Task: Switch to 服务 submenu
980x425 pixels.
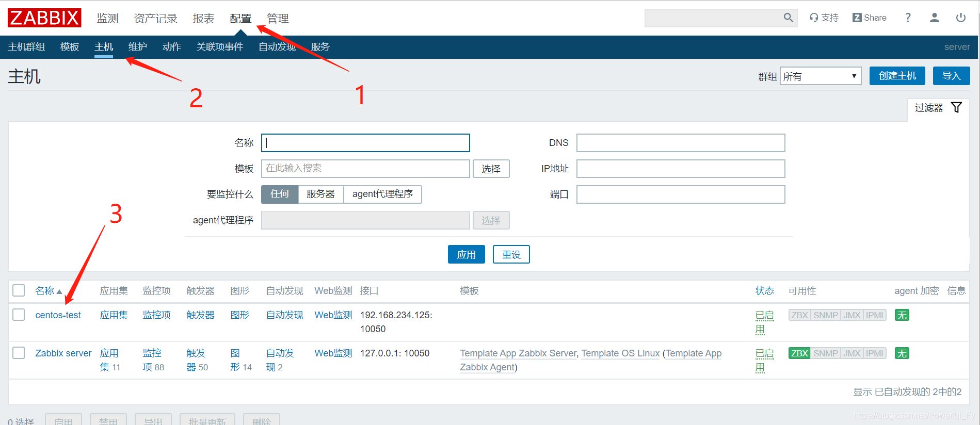Action: [320, 47]
